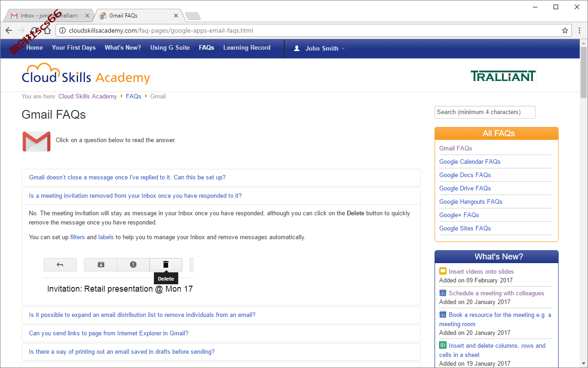Collapse the meeting invitation removed question

coord(221,196)
